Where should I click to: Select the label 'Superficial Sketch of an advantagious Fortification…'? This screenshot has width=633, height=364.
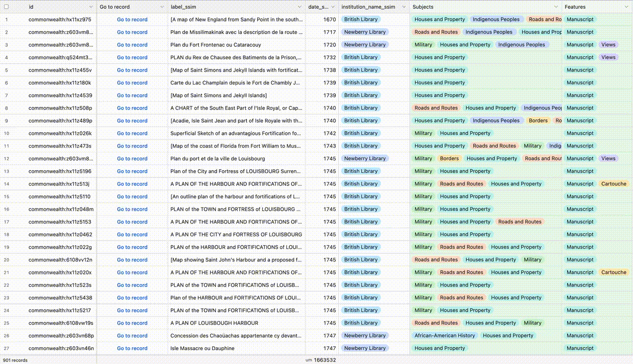pyautogui.click(x=235, y=134)
